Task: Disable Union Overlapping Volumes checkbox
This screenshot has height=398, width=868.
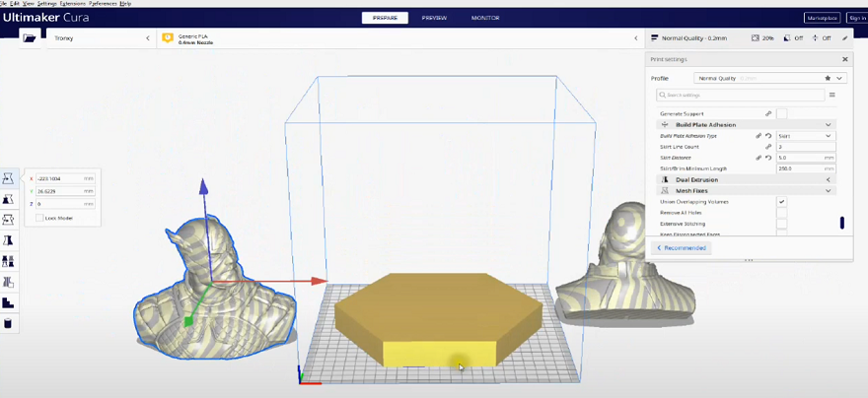Action: coord(781,202)
